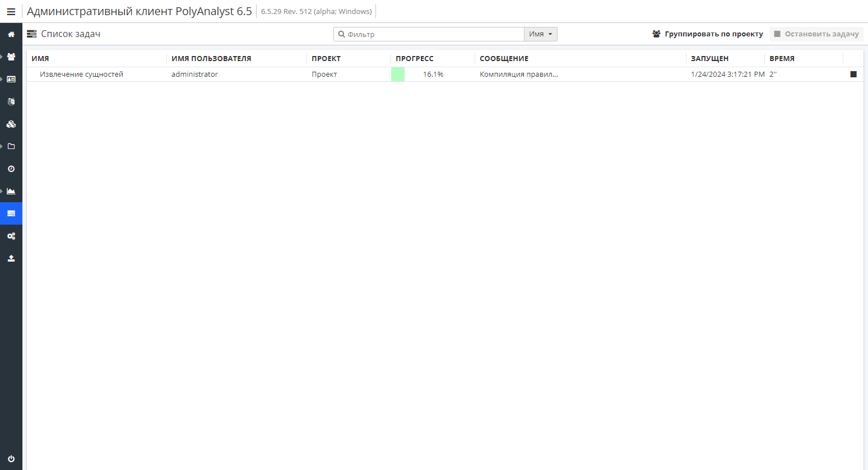Click Компиляция правил... message cell

click(519, 74)
